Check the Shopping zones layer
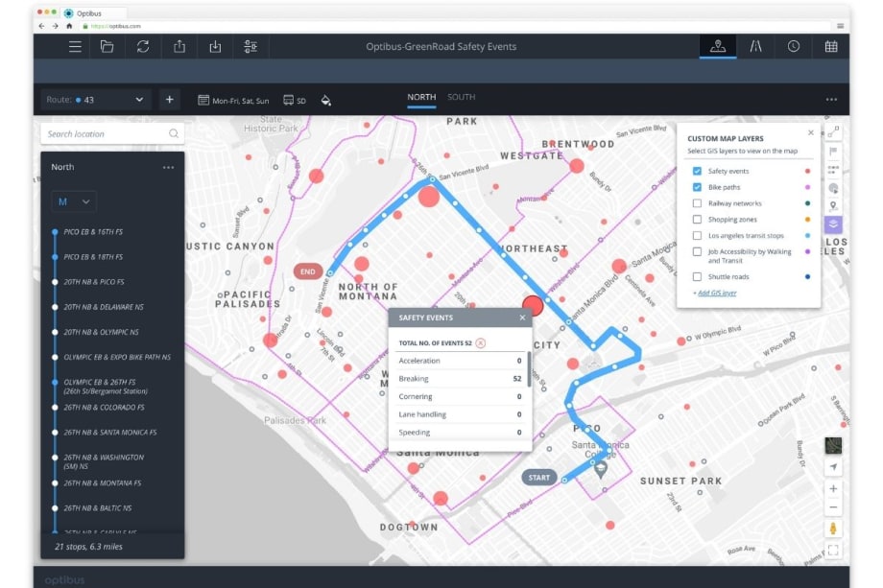The height and width of the screenshot is (588, 883). (698, 219)
